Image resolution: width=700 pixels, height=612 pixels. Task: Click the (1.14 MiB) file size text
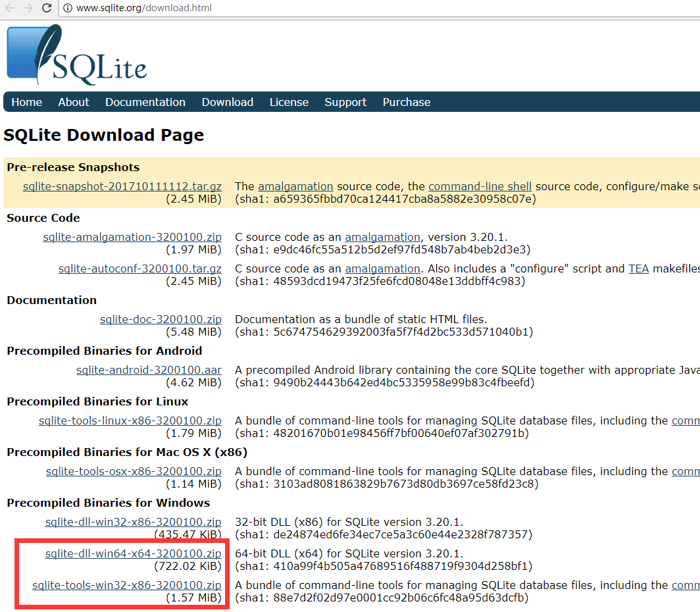pyautogui.click(x=193, y=484)
